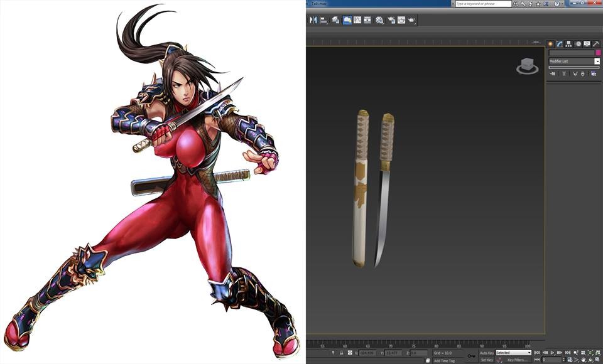Click the keyword search field

click(x=484, y=4)
